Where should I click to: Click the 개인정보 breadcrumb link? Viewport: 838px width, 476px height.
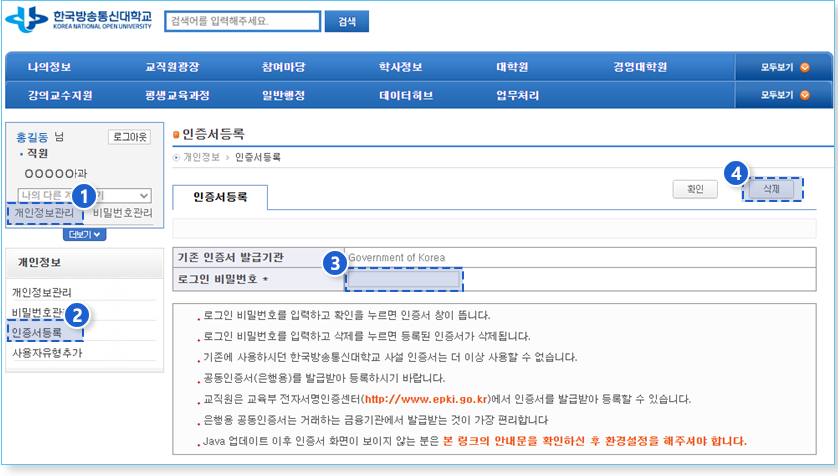pyautogui.click(x=201, y=157)
